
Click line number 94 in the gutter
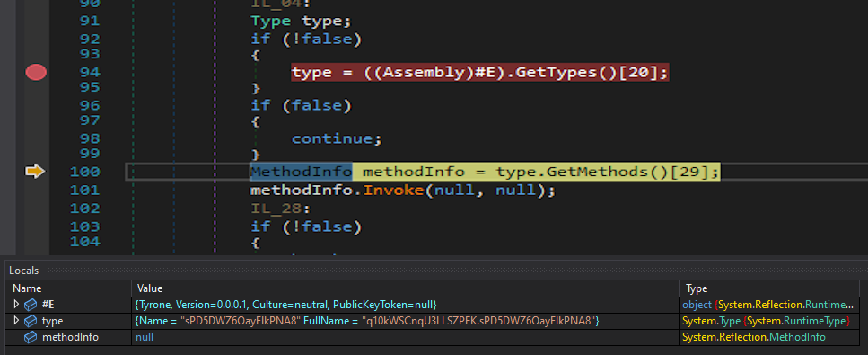[90, 72]
